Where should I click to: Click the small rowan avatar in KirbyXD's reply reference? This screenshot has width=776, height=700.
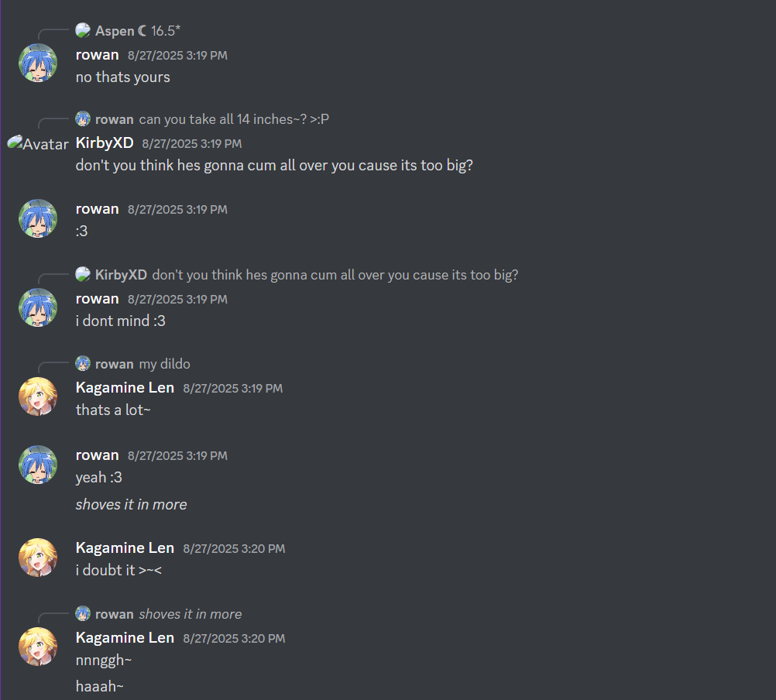83,118
